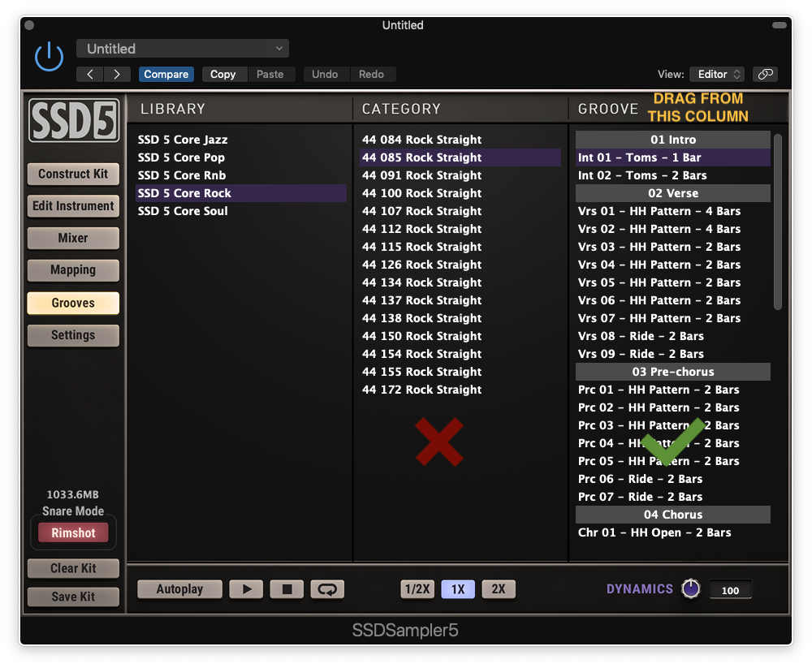The width and height of the screenshot is (812, 668).
Task: Go to next preset arrow
Action: click(x=117, y=75)
